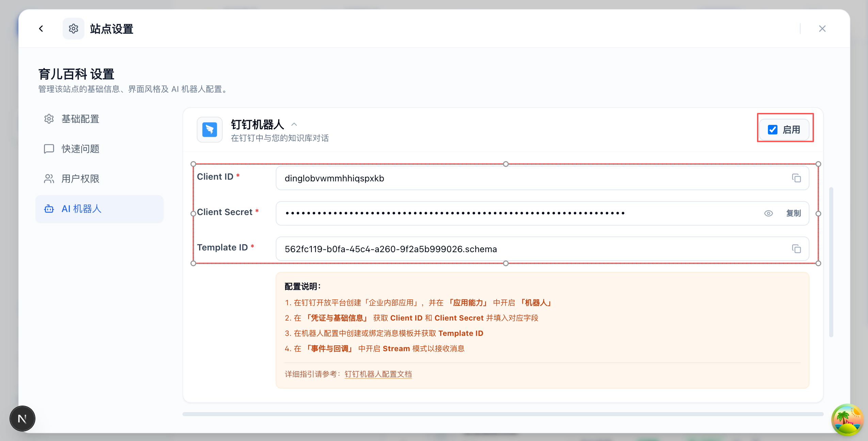Click the 基础配置 gear icon
Viewport: 868px width, 441px height.
(x=49, y=119)
